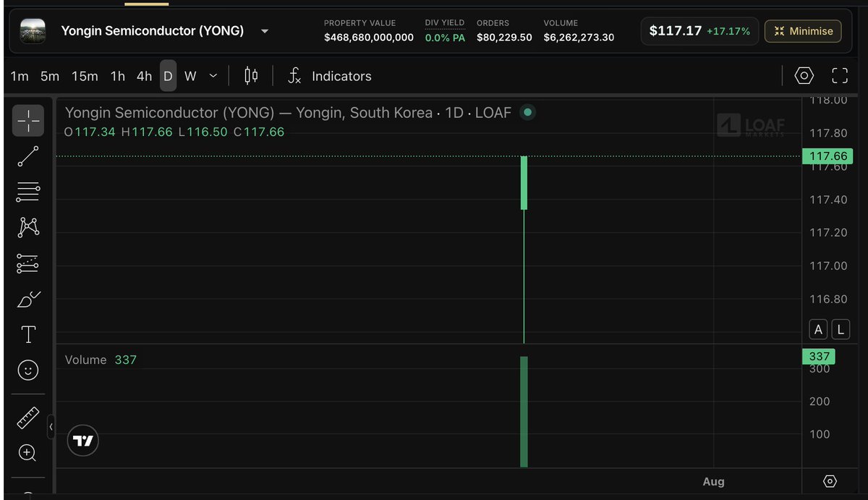Image resolution: width=868 pixels, height=500 pixels.
Task: Expand the Yongin Semiconductor symbol dropdown
Action: (x=265, y=31)
